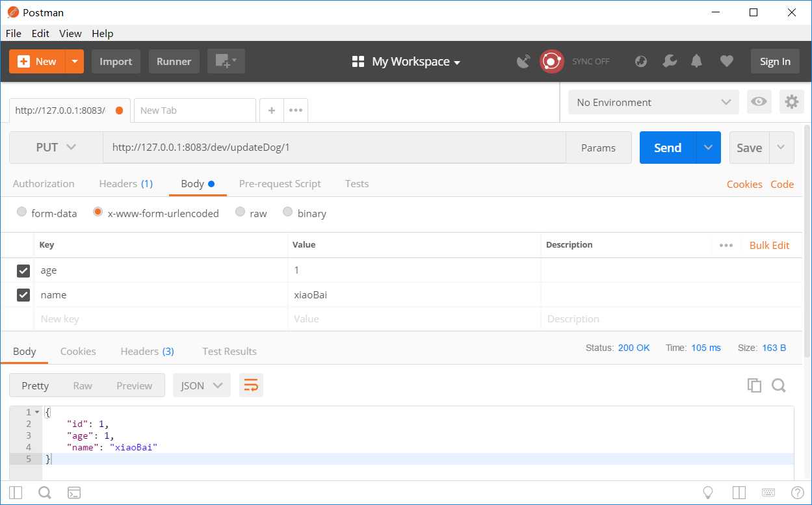Click Postman logo in title bar

12,12
